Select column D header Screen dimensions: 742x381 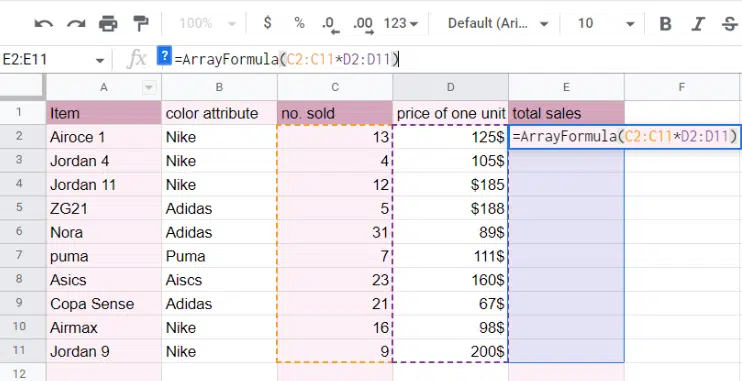point(450,87)
